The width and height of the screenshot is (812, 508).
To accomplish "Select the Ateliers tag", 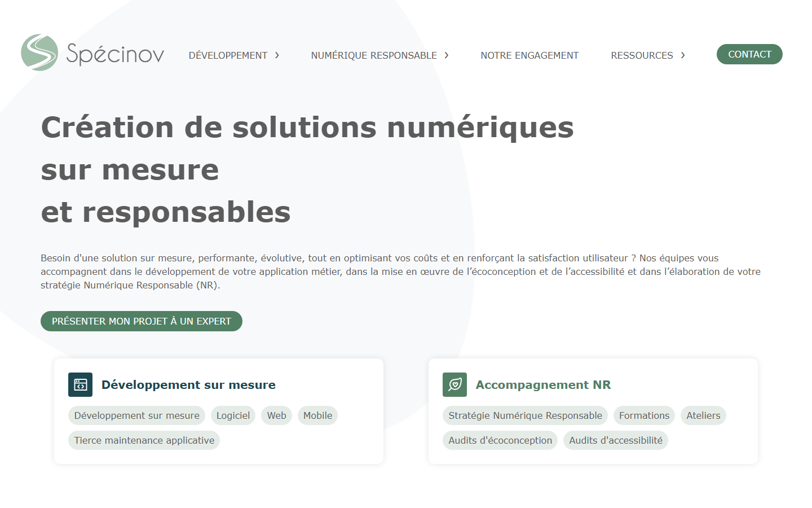I will (703, 415).
